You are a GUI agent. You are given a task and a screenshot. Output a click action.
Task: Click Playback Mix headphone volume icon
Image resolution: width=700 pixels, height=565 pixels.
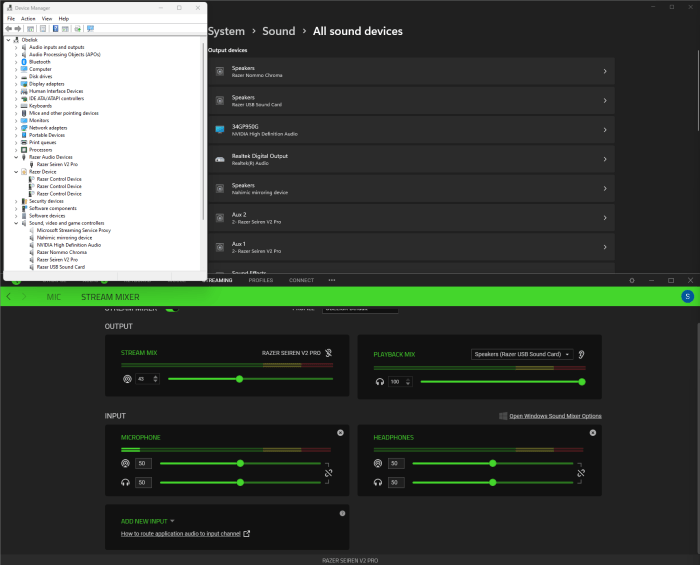[380, 382]
